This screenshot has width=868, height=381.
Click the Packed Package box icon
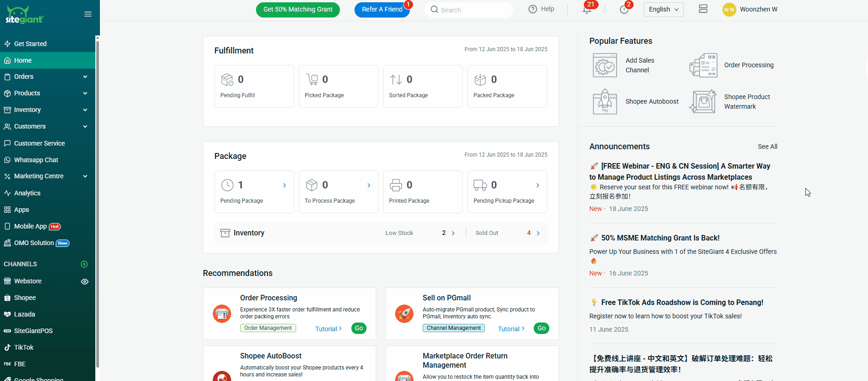480,80
